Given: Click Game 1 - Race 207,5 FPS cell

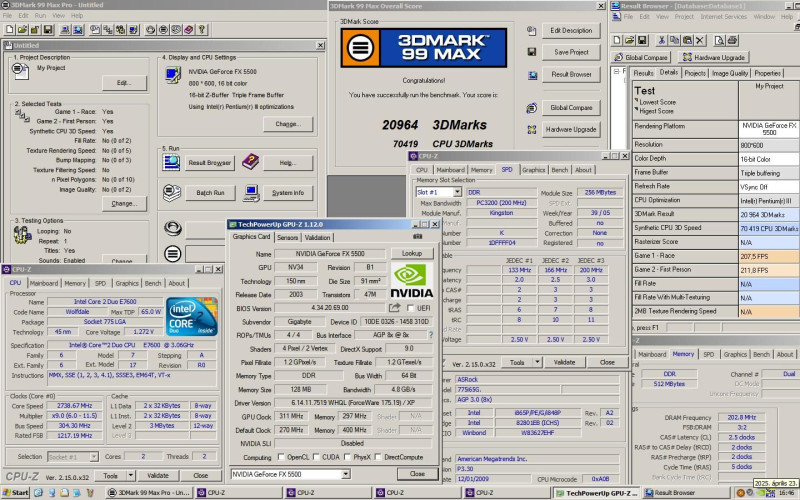Looking at the screenshot, I should [769, 256].
